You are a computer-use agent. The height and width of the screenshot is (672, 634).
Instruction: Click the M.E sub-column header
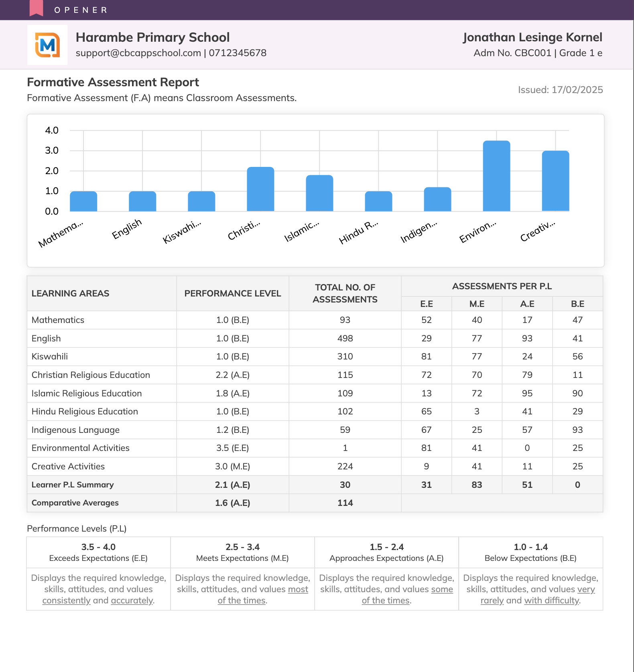click(x=477, y=304)
